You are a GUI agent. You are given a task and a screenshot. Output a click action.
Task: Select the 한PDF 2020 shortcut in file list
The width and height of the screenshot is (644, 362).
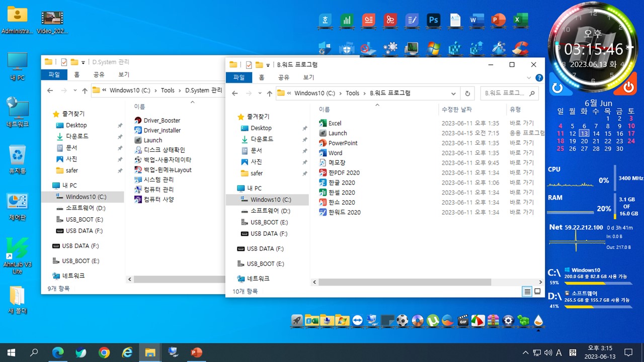[340, 172]
